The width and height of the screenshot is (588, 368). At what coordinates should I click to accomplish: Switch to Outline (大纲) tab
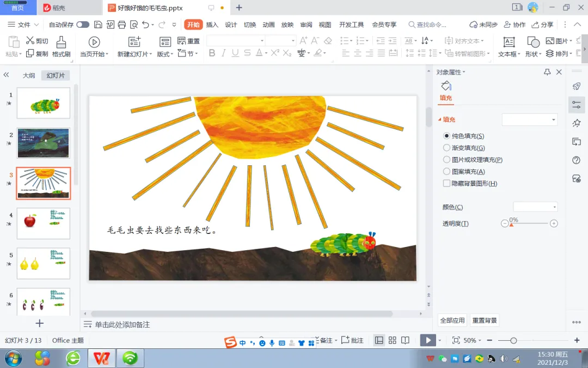29,75
